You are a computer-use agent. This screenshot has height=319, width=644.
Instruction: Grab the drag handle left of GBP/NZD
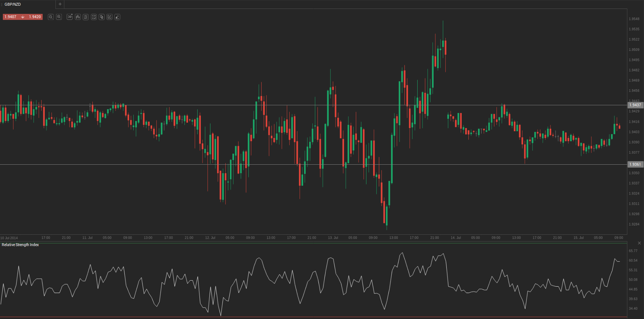click(1, 4)
